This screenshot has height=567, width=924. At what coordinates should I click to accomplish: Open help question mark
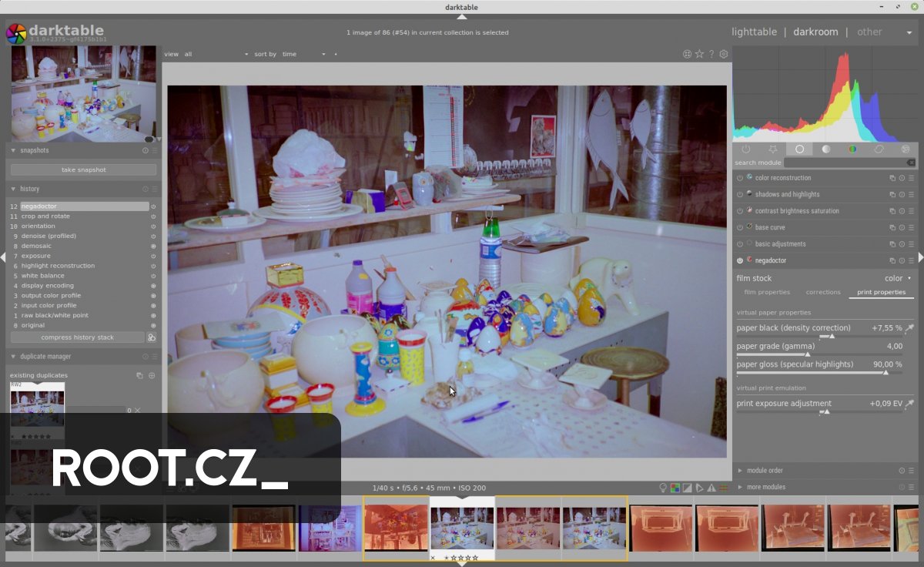coord(711,54)
